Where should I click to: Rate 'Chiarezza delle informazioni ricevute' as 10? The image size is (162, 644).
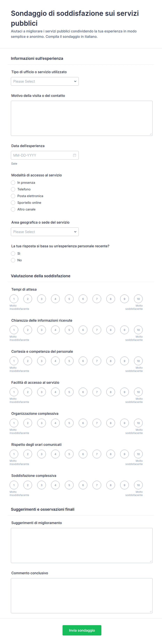[138, 330]
